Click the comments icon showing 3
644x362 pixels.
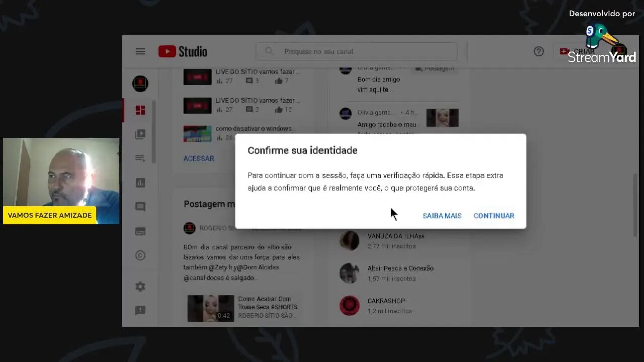249,81
